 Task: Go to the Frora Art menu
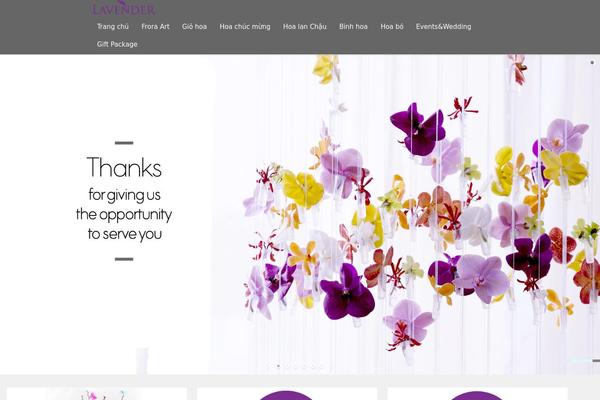pyautogui.click(x=155, y=26)
